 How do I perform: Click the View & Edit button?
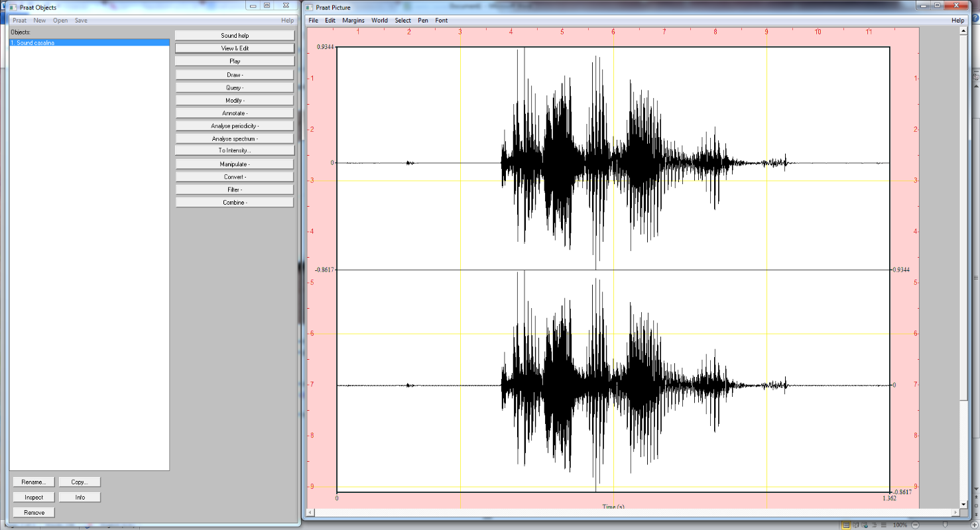click(x=235, y=48)
